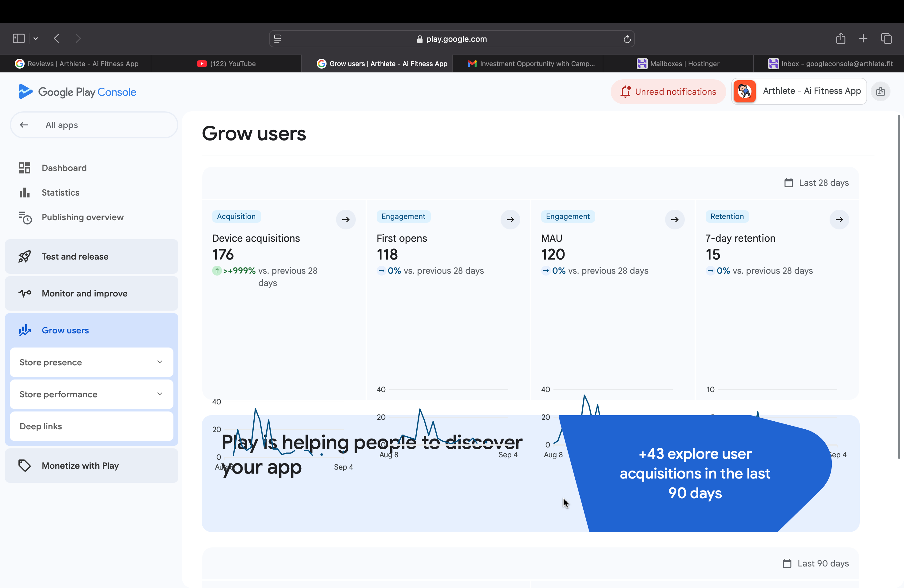Viewport: 904px width, 588px height.
Task: Click Google Play Console logo
Action: 77,92
